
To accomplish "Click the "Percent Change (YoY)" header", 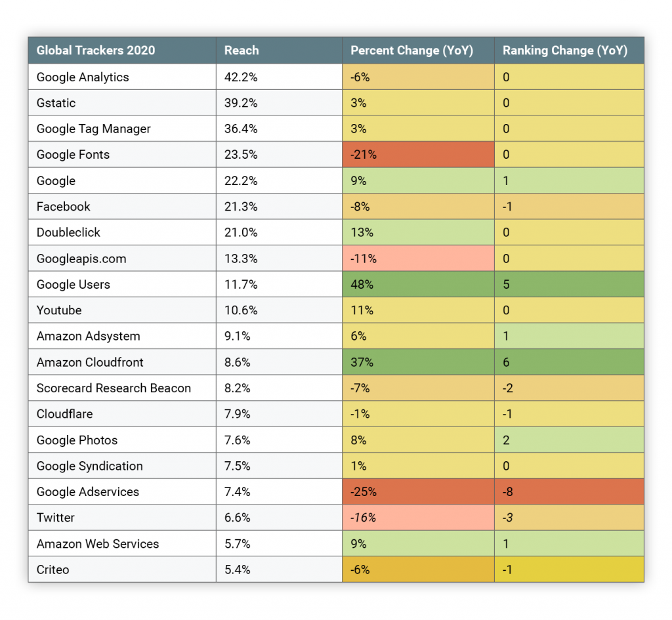I will (411, 51).
